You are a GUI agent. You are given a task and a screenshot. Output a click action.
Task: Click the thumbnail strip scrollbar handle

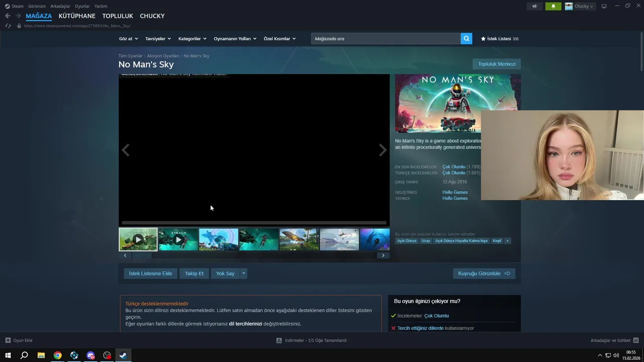(x=141, y=255)
